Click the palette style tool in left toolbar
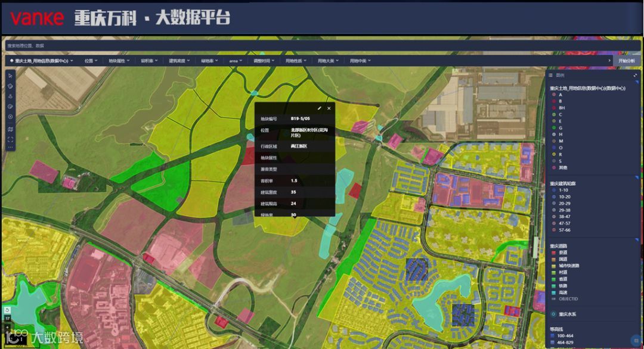 [10, 107]
